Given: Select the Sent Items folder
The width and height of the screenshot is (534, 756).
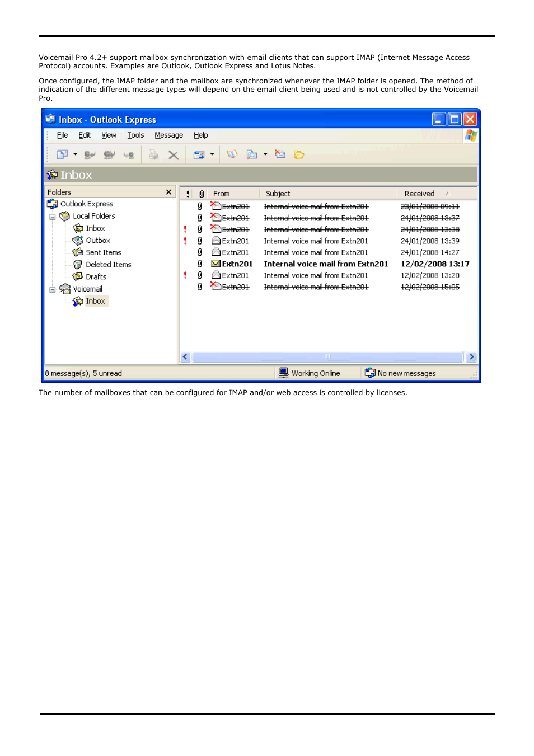Looking at the screenshot, I should [103, 252].
